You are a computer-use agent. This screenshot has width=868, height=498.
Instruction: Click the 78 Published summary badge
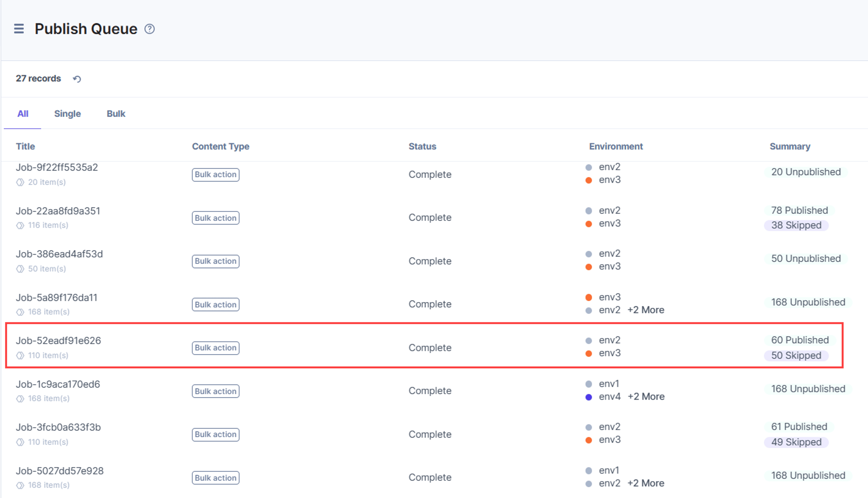point(799,210)
